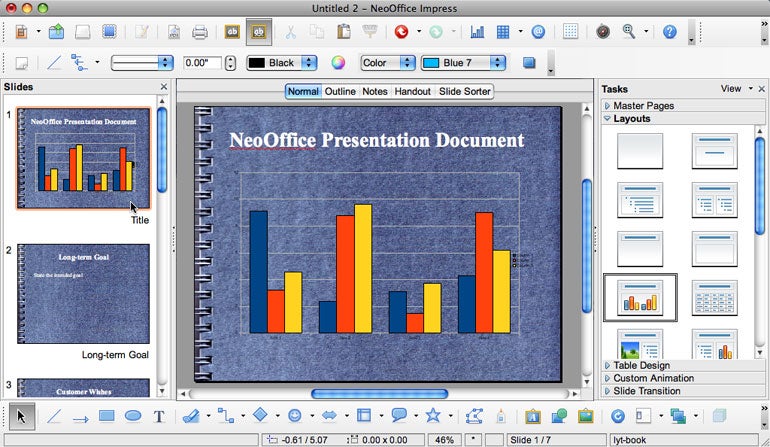Select slide 1 Title thumbnail
The width and height of the screenshot is (770, 447).
(83, 159)
